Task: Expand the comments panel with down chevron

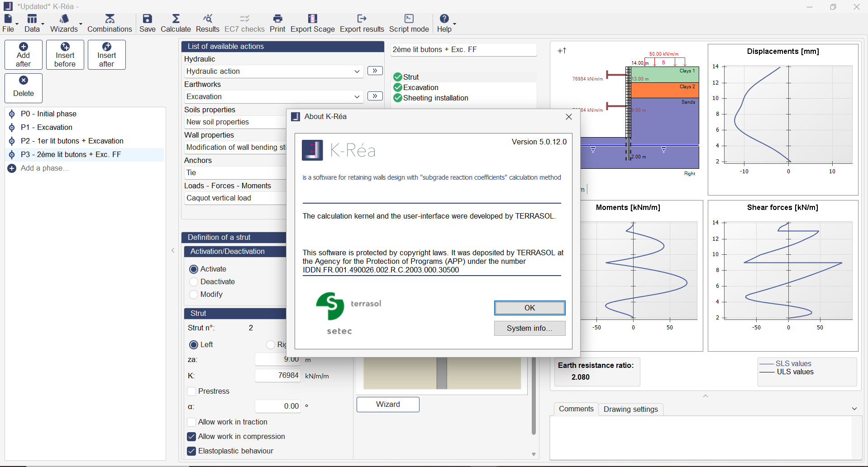Action: [x=854, y=409]
